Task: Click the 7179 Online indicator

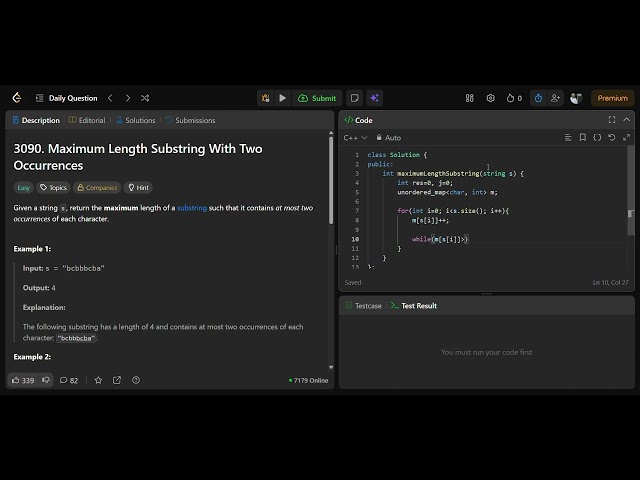Action: (x=309, y=380)
